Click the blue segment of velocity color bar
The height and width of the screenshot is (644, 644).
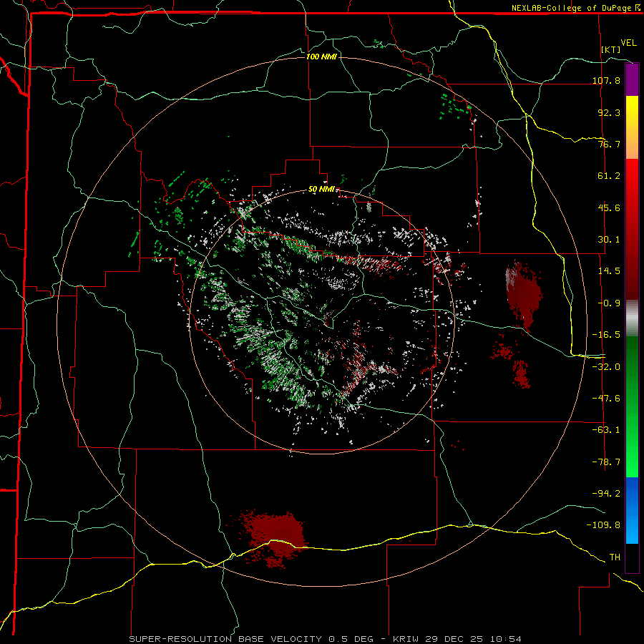point(632,510)
